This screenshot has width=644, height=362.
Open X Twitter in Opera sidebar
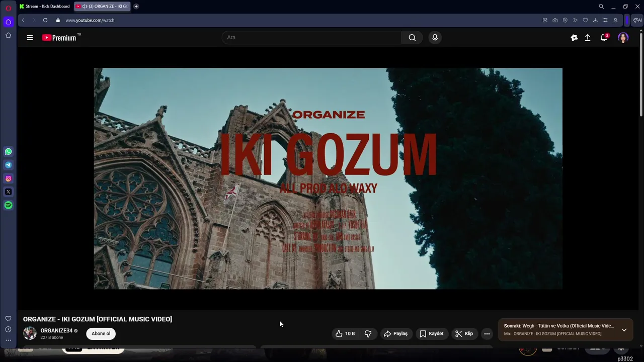click(x=8, y=192)
